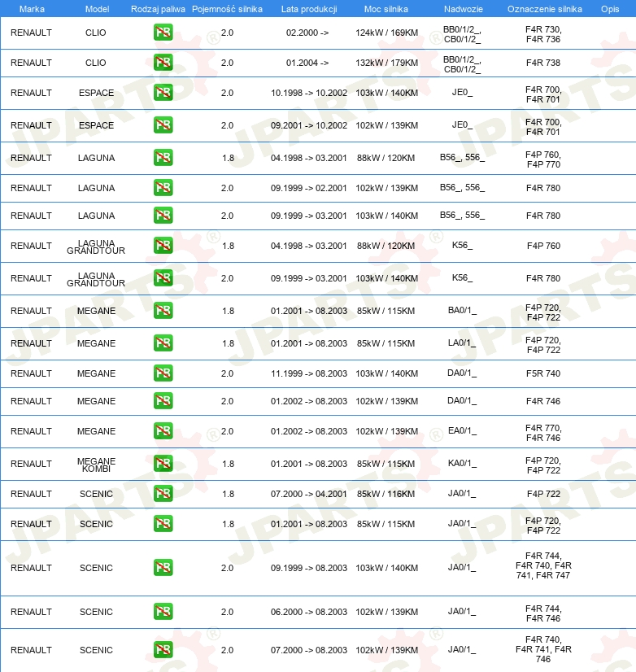The width and height of the screenshot is (636, 672).
Task: Click the Marka column header
Action: point(32,9)
